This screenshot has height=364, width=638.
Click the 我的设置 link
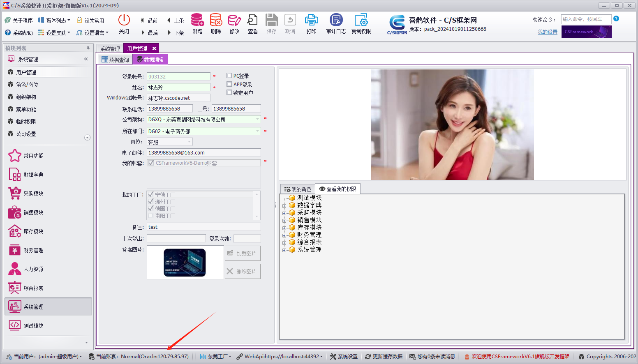pyautogui.click(x=548, y=32)
